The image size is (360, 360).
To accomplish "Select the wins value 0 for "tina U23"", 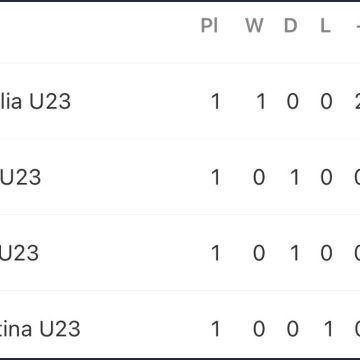I will pos(259,329).
